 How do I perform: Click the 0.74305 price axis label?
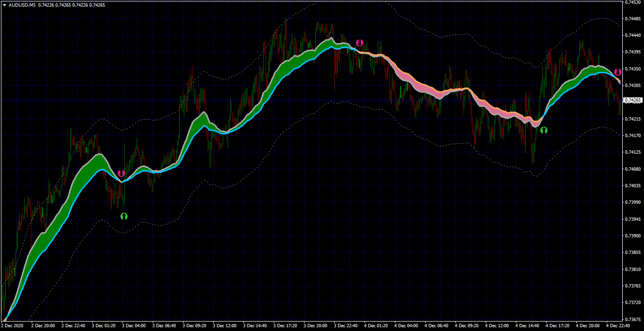(633, 86)
